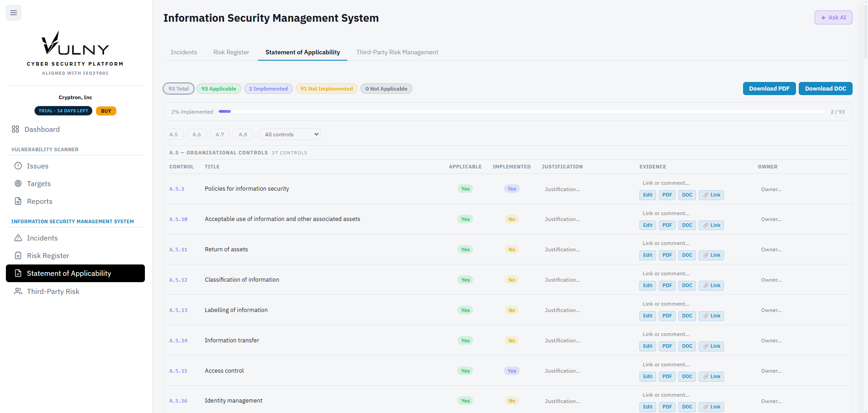Image resolution: width=868 pixels, height=413 pixels.
Task: Click Edit button for Identity management
Action: (648, 407)
